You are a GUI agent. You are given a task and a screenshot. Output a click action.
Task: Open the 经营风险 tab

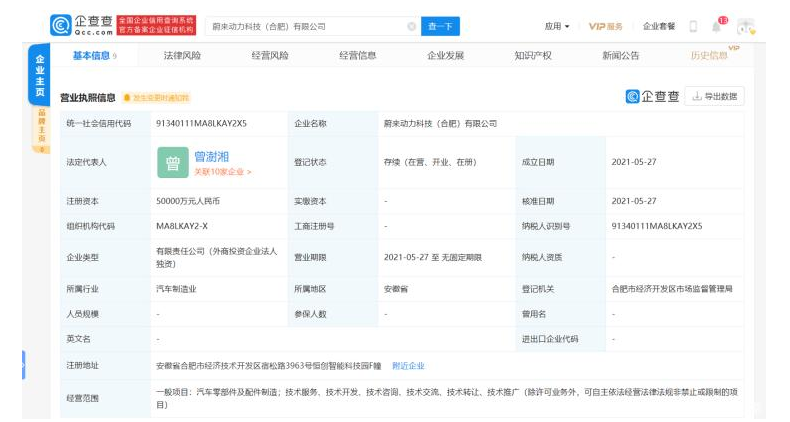[270, 56]
